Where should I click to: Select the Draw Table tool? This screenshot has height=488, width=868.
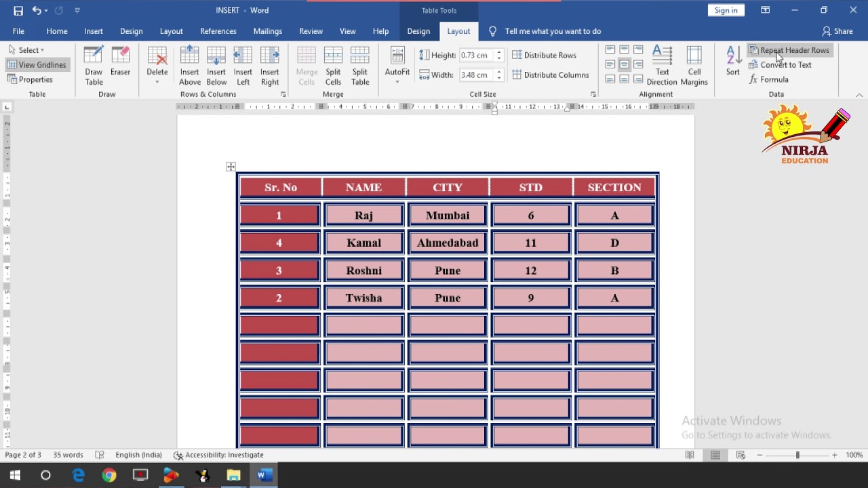[x=94, y=66]
